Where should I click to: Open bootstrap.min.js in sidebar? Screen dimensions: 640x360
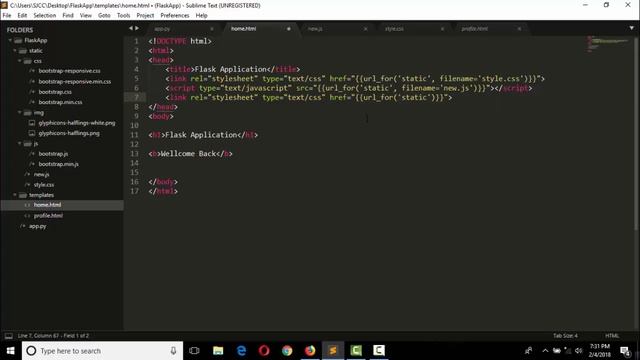58,164
